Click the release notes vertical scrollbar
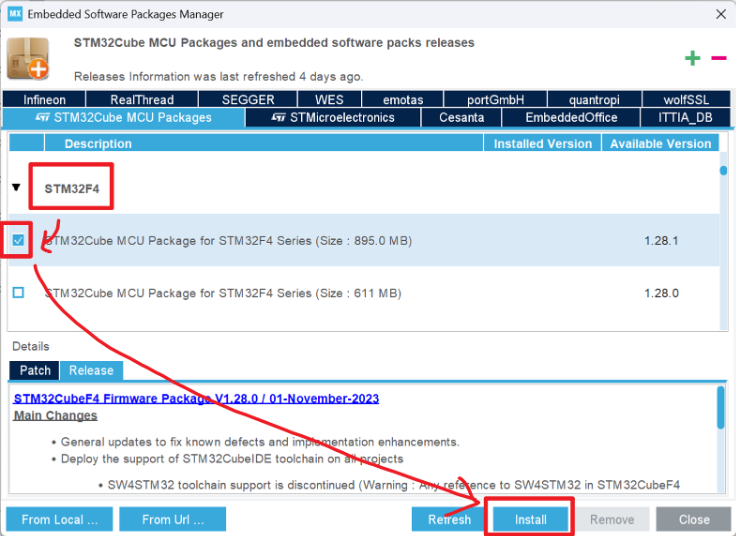Image resolution: width=736 pixels, height=536 pixels. pyautogui.click(x=721, y=407)
